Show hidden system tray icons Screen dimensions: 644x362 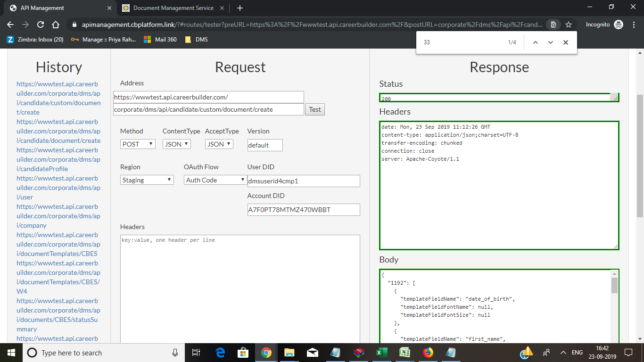click(563, 353)
